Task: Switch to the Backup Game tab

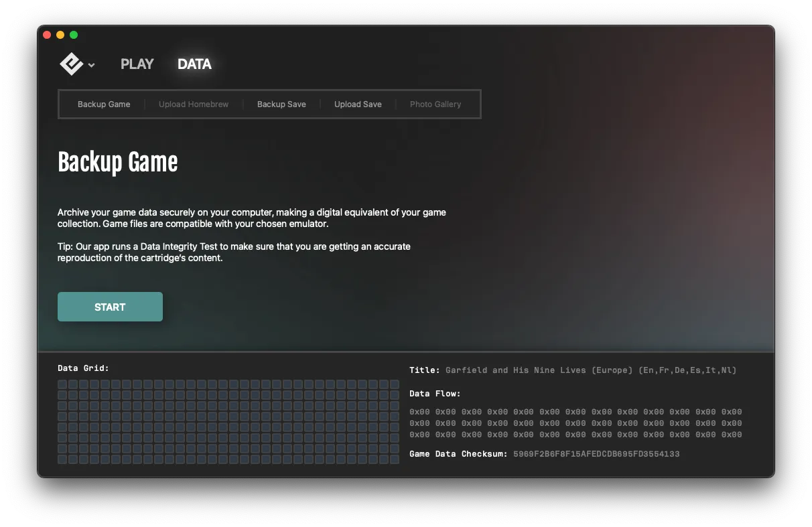Action: [104, 104]
